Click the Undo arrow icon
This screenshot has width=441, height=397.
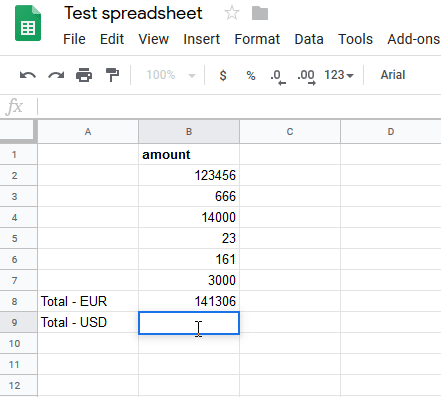coord(28,75)
